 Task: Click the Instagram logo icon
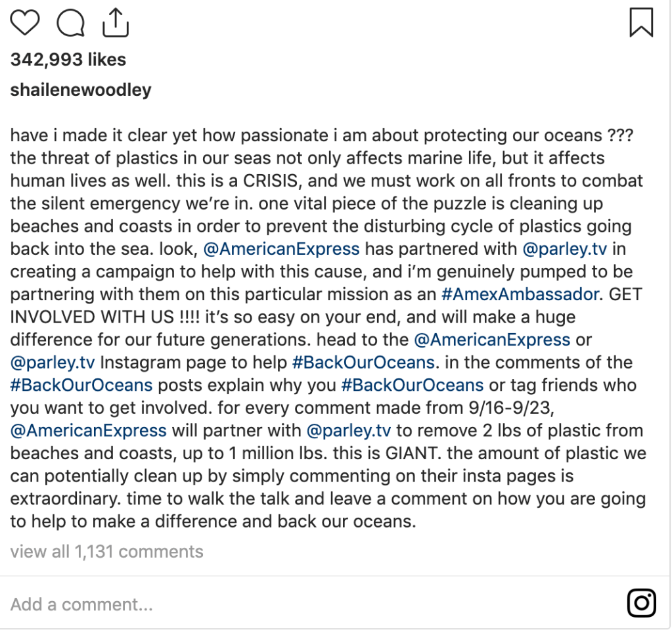tap(642, 603)
